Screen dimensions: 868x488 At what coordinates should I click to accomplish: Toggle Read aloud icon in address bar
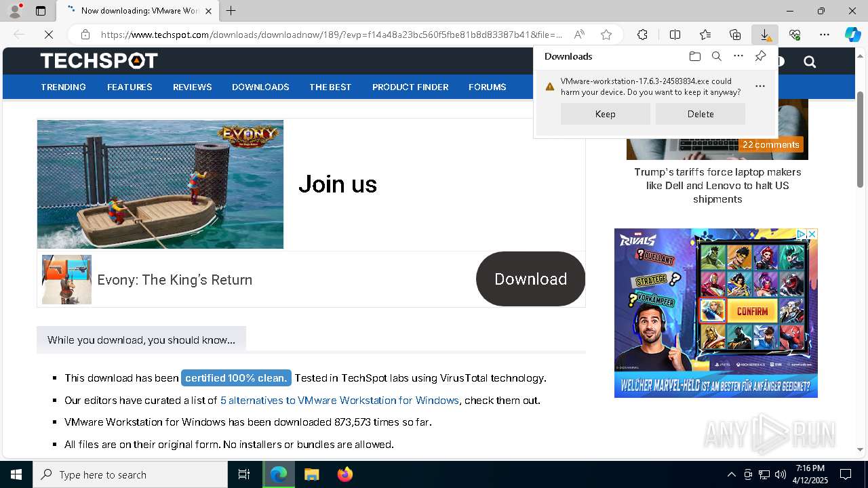(579, 35)
